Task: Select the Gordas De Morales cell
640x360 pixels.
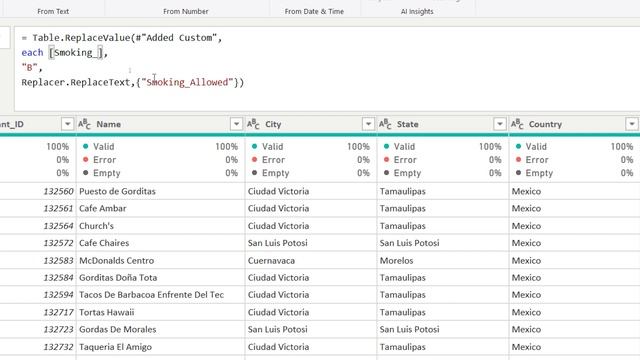Action: click(x=160, y=329)
